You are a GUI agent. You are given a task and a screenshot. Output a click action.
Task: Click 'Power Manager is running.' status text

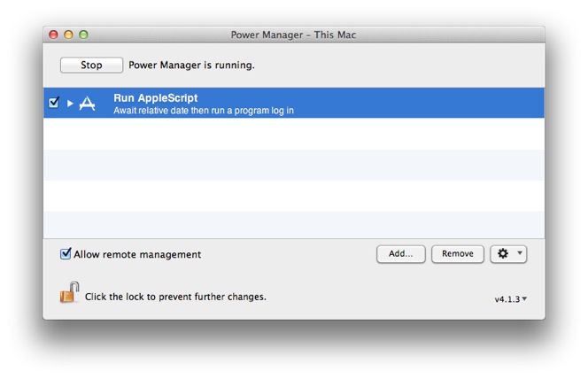[191, 66]
